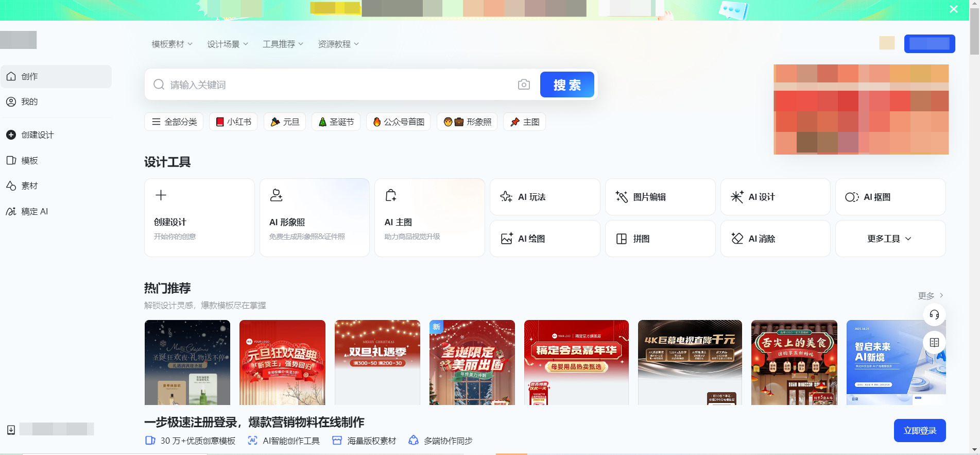Expand 模板素材 dropdown menu
The height and width of the screenshot is (455, 980).
[x=172, y=44]
